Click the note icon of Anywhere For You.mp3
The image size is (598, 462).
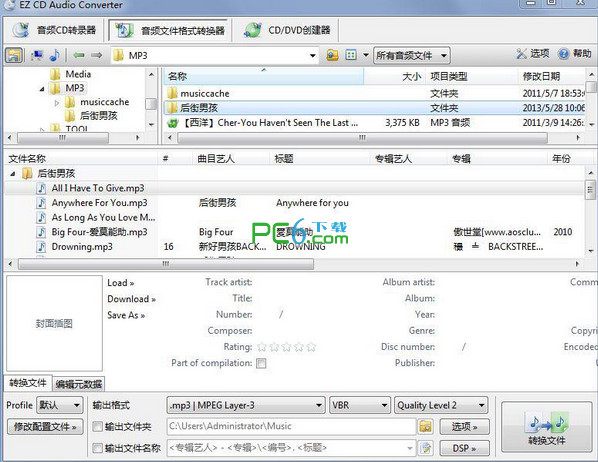(x=42, y=203)
